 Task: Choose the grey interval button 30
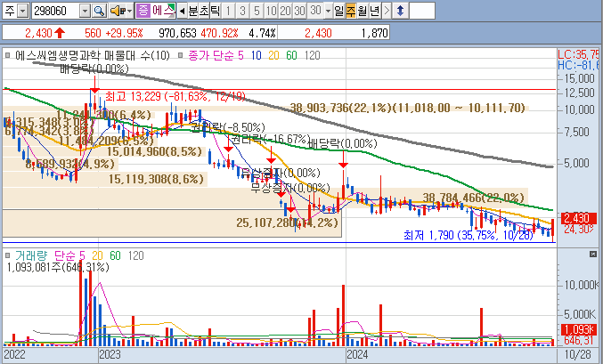pyautogui.click(x=299, y=11)
